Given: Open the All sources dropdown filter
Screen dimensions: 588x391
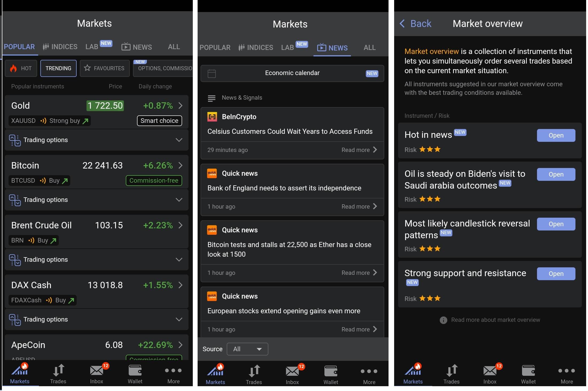Looking at the screenshot, I should 247,348.
